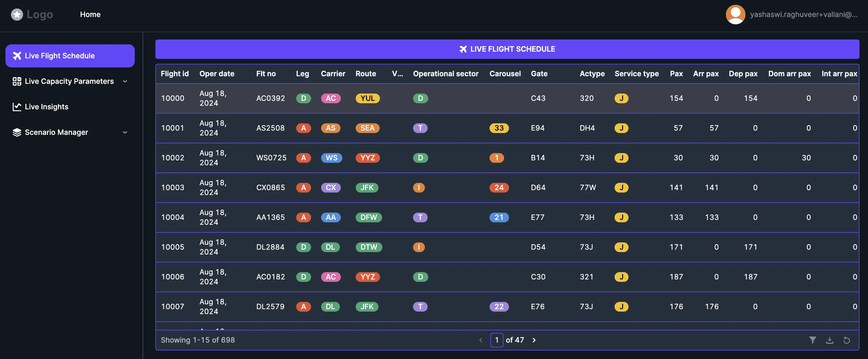The width and height of the screenshot is (868, 359).
Task: Click the carousel 1 badge in row 10002
Action: pos(496,158)
